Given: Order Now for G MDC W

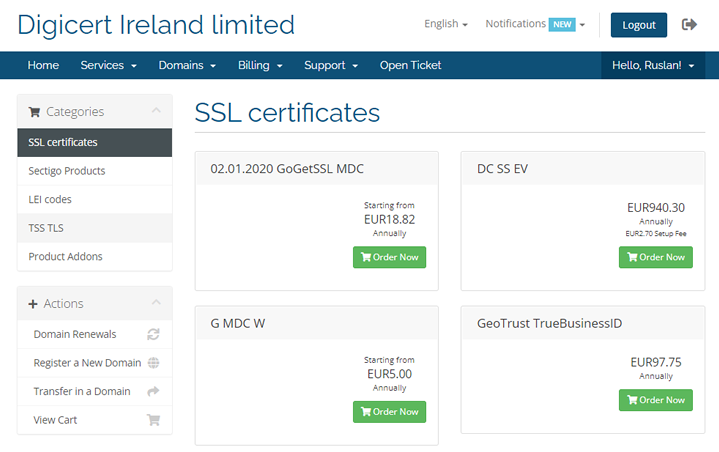Looking at the screenshot, I should click(389, 412).
